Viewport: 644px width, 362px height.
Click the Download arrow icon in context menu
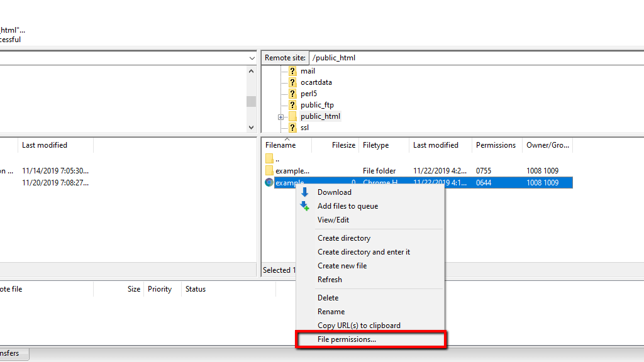[305, 192]
